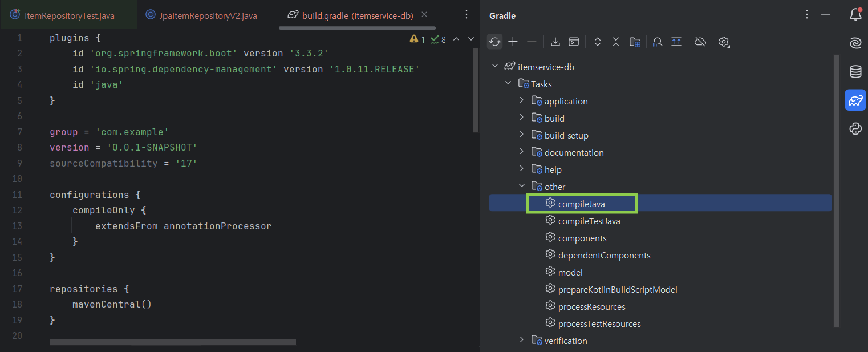Click the Gradle panel vertical scrollbar
The image size is (868, 352).
[x=837, y=191]
